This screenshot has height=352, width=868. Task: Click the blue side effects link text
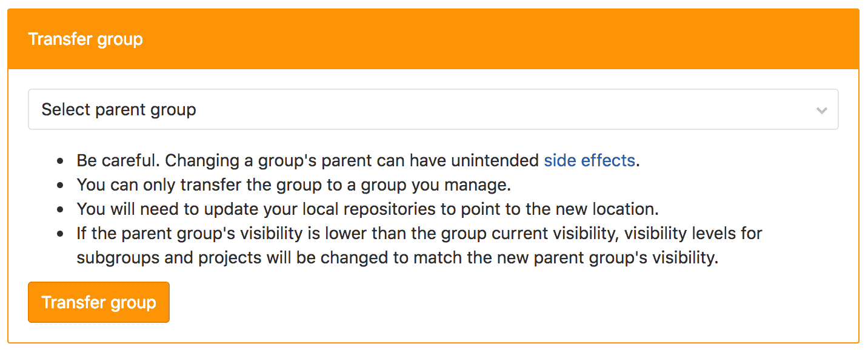pyautogui.click(x=589, y=160)
